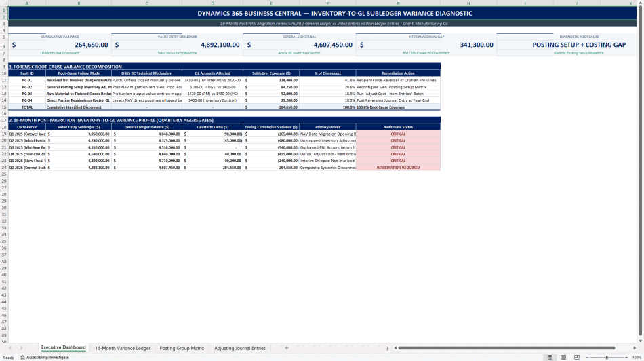This screenshot has width=644, height=361.
Task: Switch to Page Break Preview view
Action: click(x=577, y=358)
